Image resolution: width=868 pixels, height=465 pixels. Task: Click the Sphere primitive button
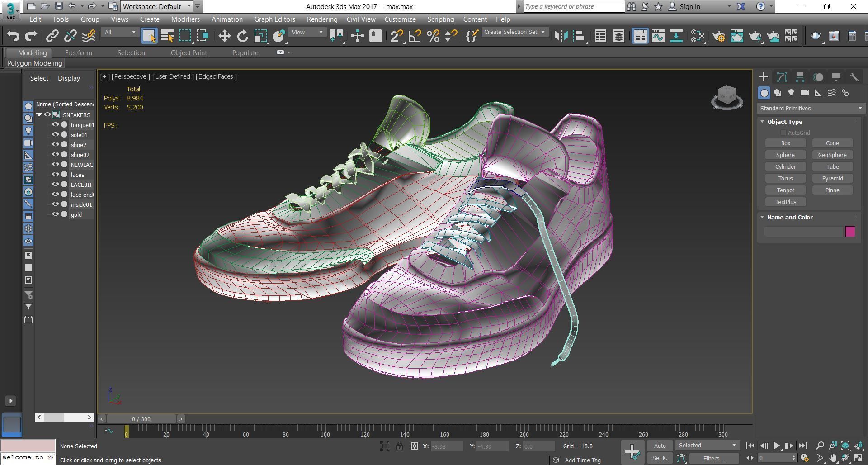pos(785,155)
